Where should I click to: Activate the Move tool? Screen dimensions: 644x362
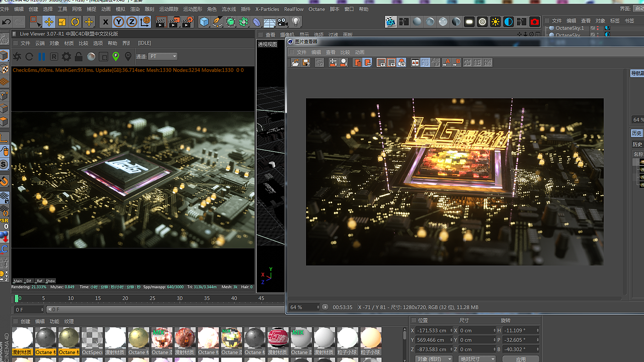[49, 22]
